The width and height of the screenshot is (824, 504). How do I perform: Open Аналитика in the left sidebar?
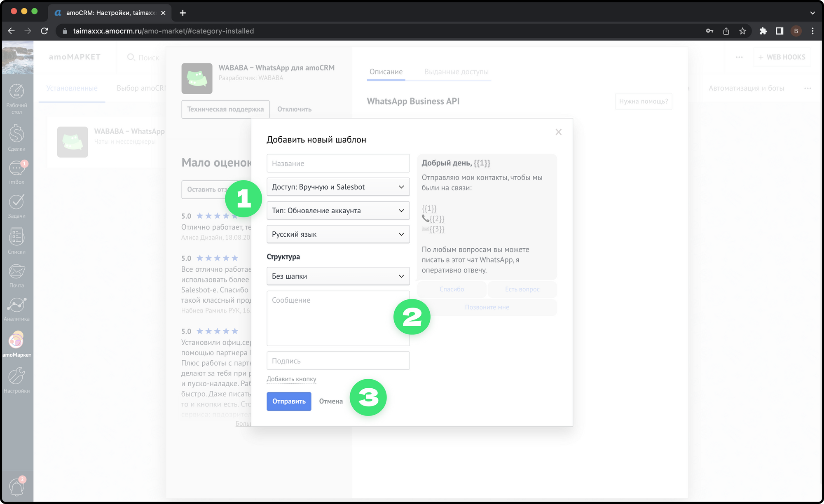tap(16, 309)
